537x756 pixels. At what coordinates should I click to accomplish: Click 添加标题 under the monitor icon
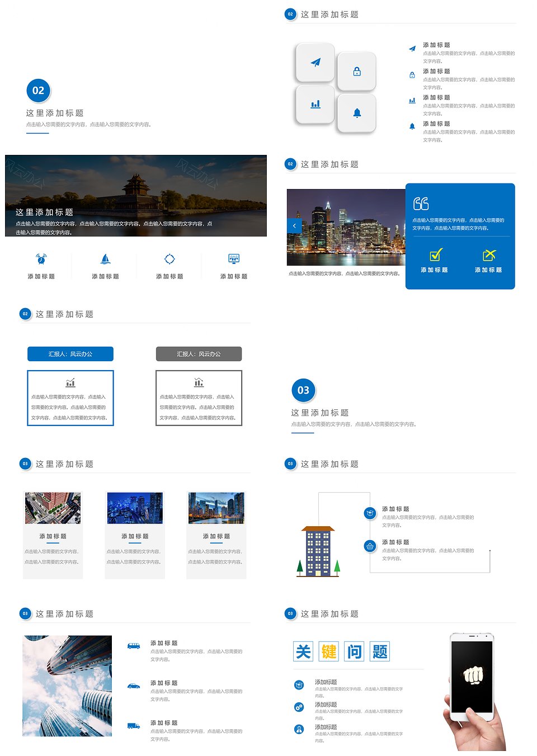click(x=234, y=276)
